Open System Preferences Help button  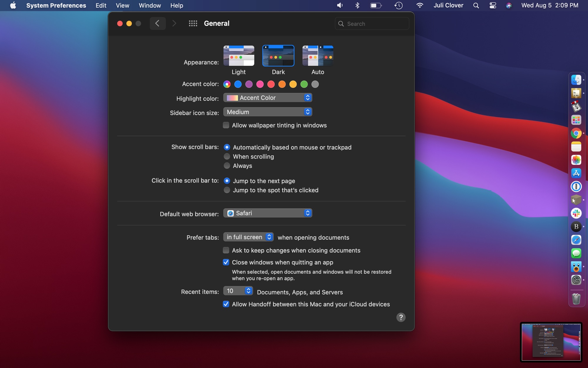pyautogui.click(x=401, y=318)
